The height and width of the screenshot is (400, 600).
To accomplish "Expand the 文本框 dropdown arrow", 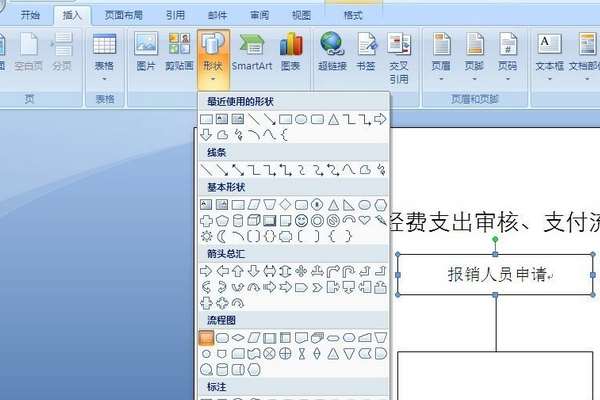I will point(549,79).
